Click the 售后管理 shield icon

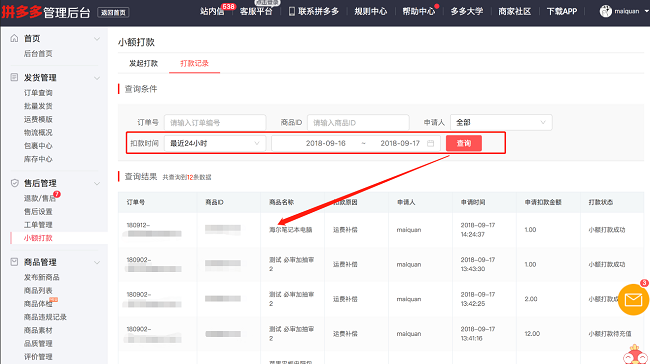point(15,183)
